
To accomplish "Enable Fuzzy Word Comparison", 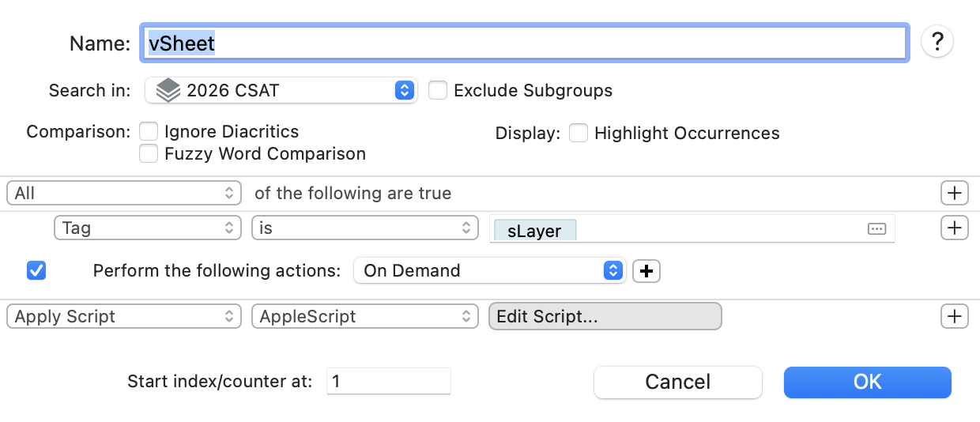I will [x=149, y=153].
